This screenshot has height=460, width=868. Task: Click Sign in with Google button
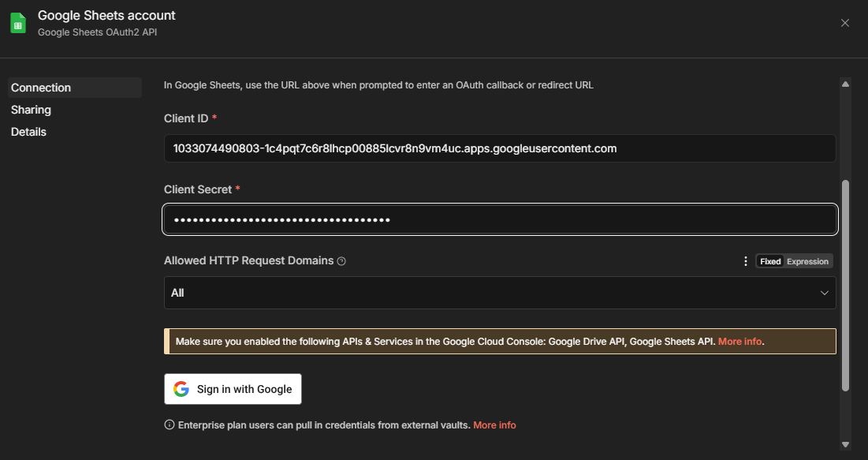233,389
